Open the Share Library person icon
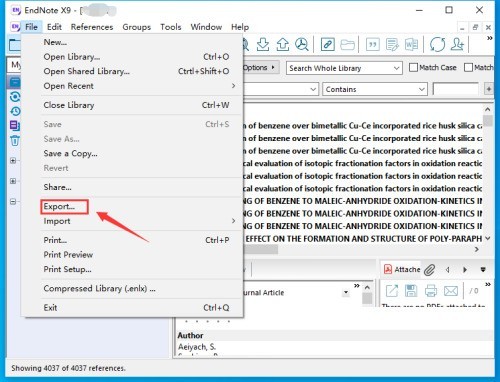The image size is (500, 382). pyautogui.click(x=457, y=44)
